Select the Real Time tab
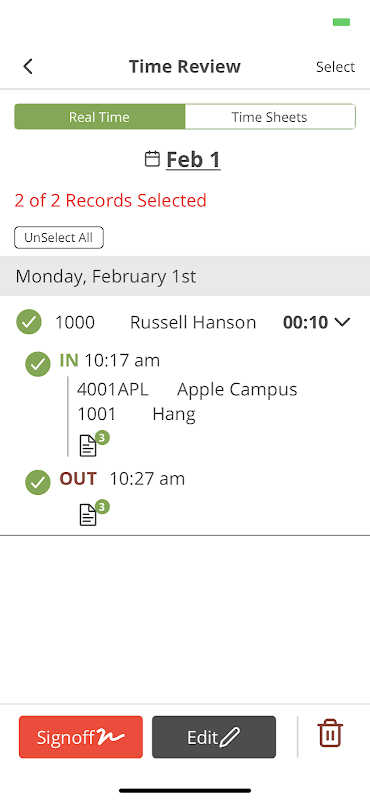Screen dimensions: 370x800 pos(100,117)
